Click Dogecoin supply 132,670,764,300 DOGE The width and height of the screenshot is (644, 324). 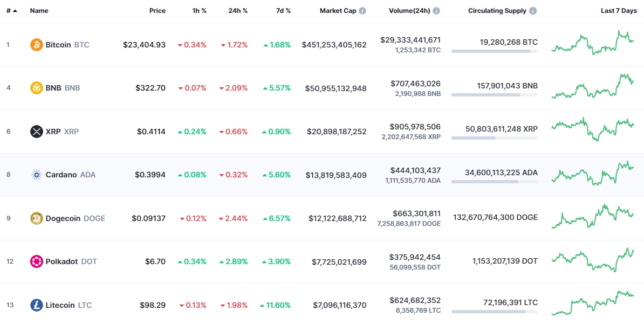[x=495, y=218]
